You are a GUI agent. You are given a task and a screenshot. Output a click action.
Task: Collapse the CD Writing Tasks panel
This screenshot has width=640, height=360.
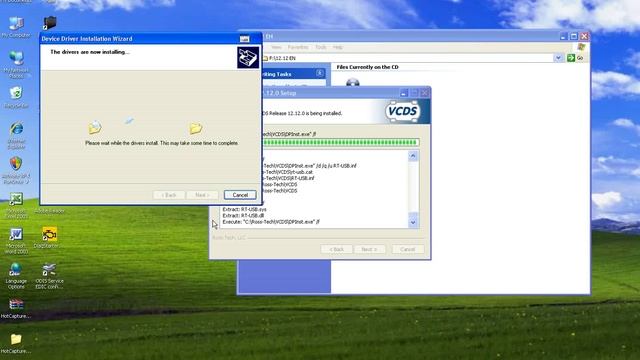[320, 73]
